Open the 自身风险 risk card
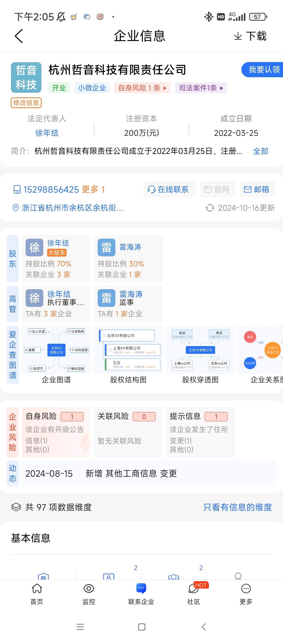 click(56, 432)
